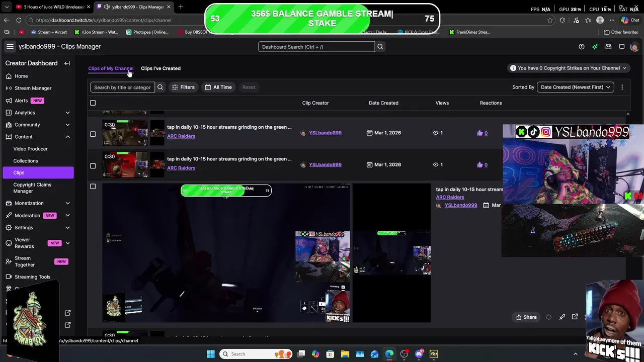Go to Stream Manager

(33, 88)
